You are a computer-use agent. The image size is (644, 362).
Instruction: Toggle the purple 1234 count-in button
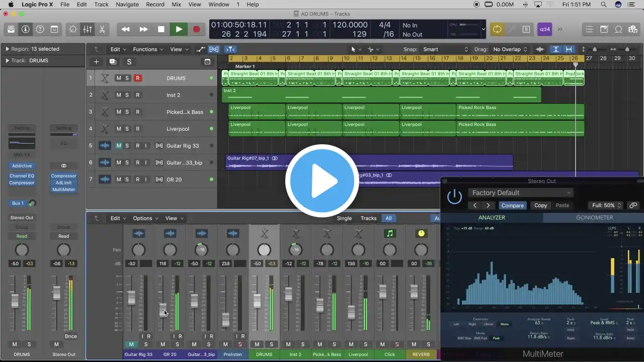pyautogui.click(x=544, y=29)
